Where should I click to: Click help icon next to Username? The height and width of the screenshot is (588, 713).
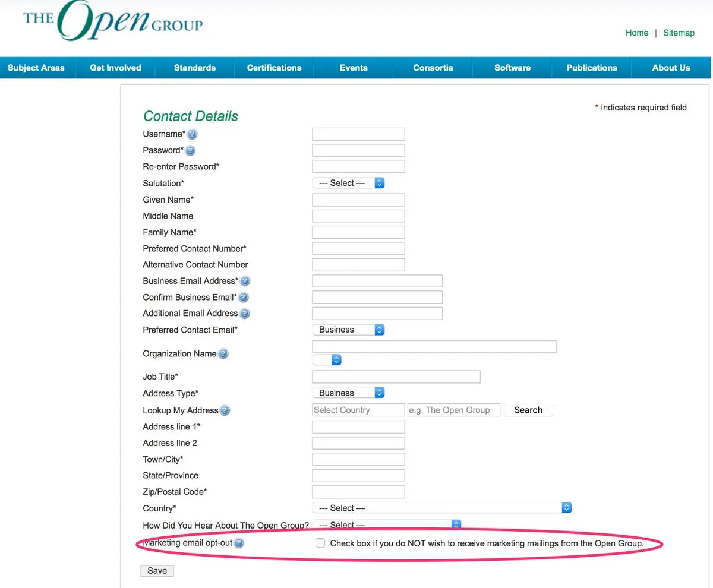(192, 135)
